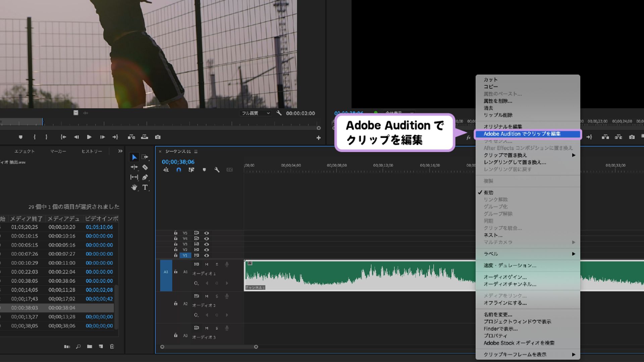
Task: Select the Track Select Forward tool
Action: point(145,156)
